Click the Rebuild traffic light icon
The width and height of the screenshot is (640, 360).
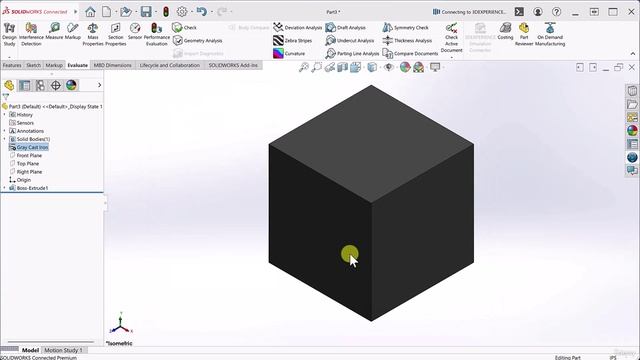coord(166,12)
